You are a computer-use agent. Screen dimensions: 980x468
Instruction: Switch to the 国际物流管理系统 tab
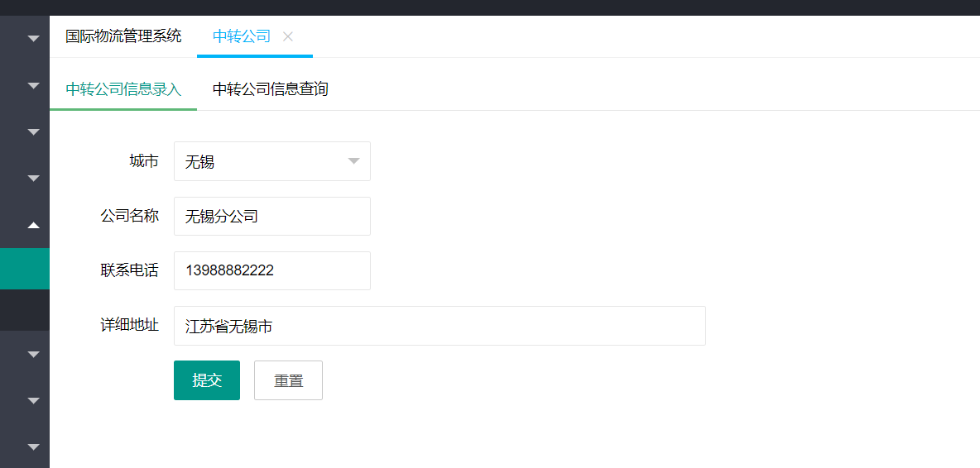[x=123, y=36]
